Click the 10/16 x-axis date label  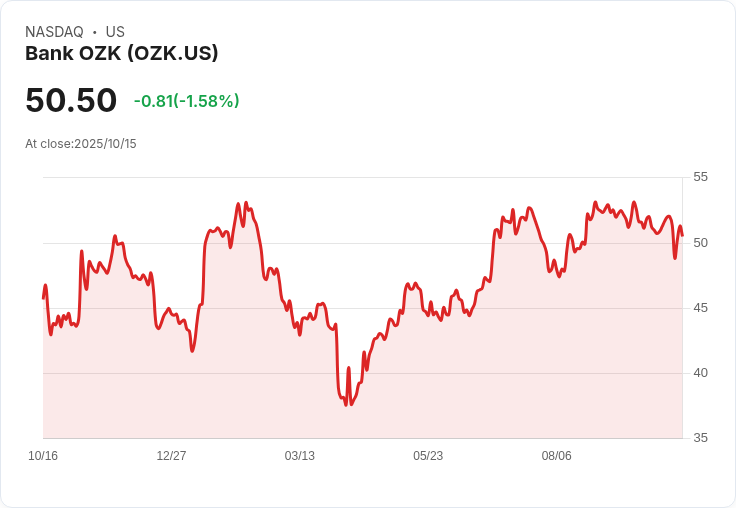43,456
